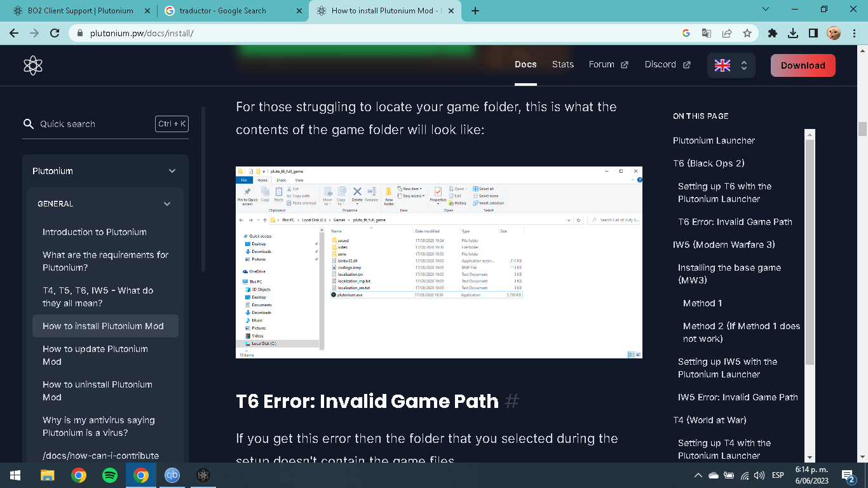Jump to Method 1 section
868x488 pixels.
(702, 303)
